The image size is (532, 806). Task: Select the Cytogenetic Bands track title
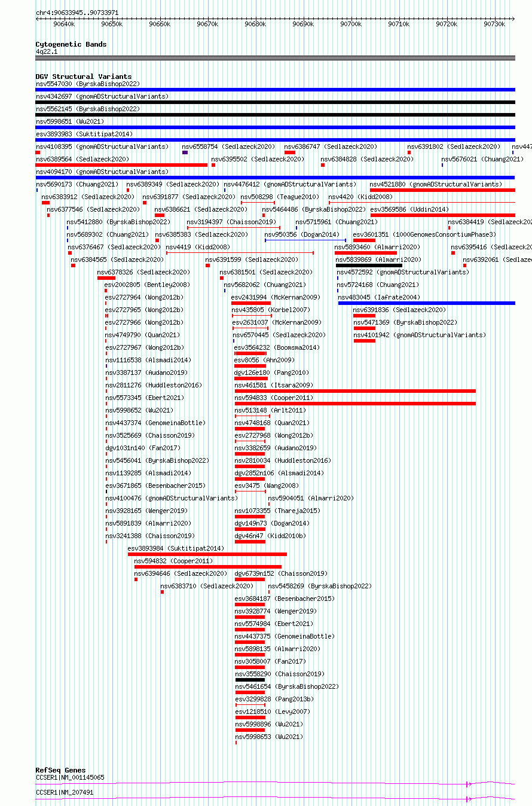click(71, 44)
